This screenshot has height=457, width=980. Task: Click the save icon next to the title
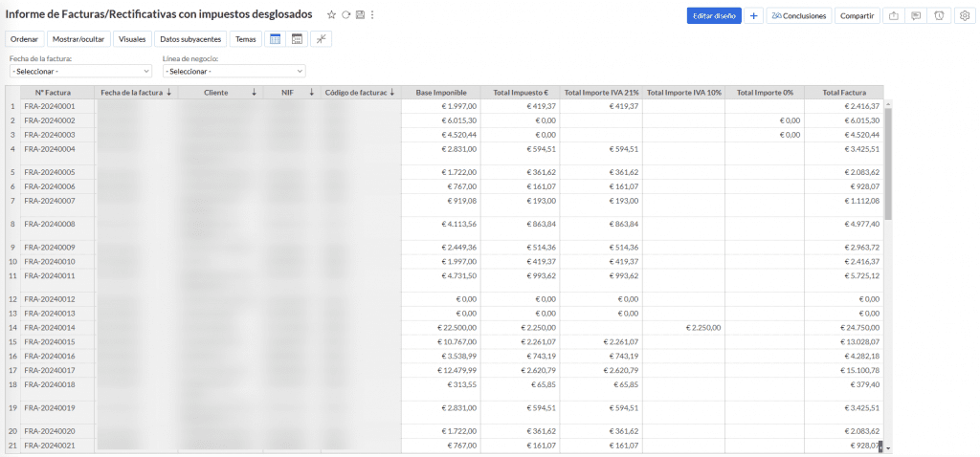[359, 15]
